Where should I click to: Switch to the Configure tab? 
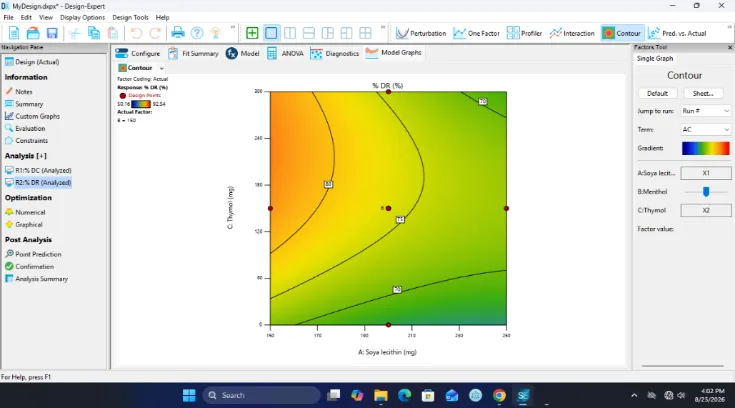point(138,53)
